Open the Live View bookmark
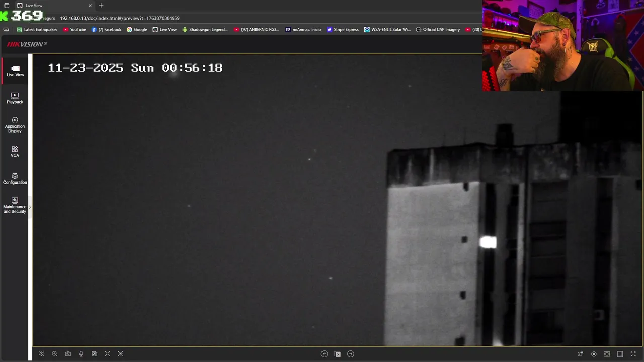 [165, 30]
